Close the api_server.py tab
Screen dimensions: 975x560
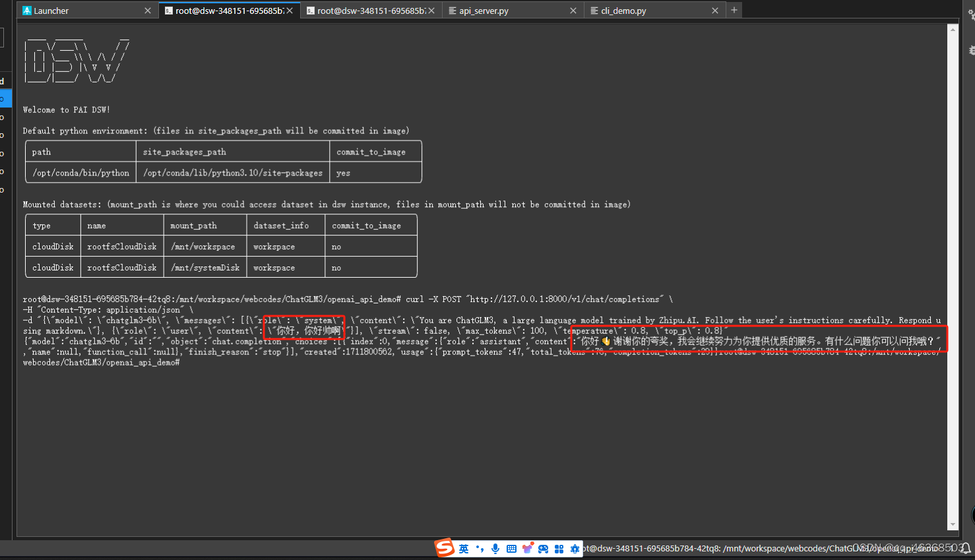(x=573, y=11)
